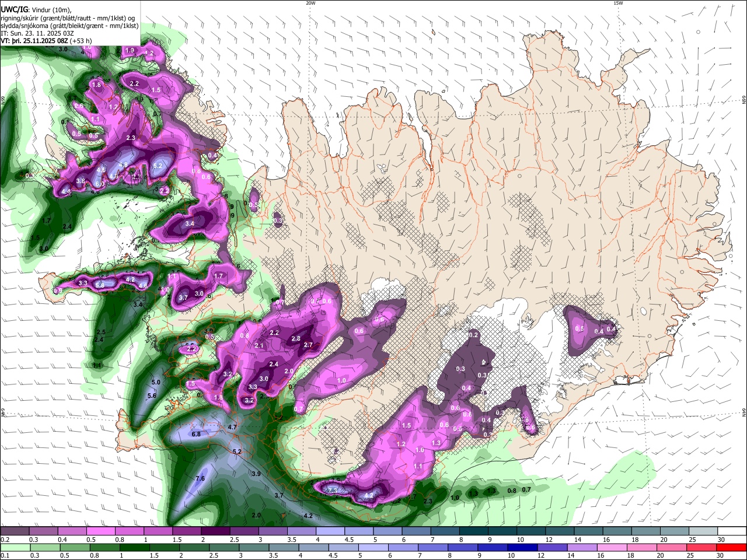Click the '(+53 h)' forecast offset
Image resolution: width=747 pixels, height=560 pixels.
coord(81,41)
